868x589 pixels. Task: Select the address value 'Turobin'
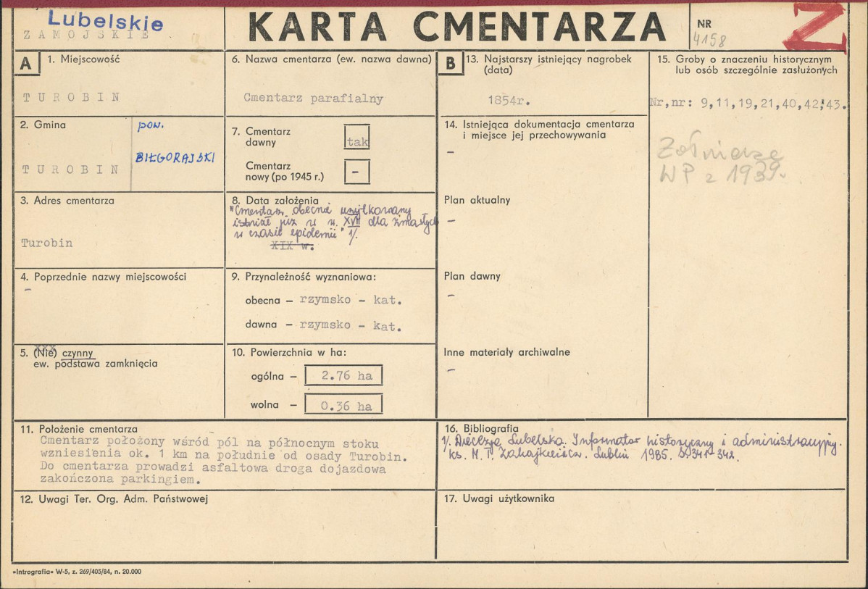click(47, 243)
